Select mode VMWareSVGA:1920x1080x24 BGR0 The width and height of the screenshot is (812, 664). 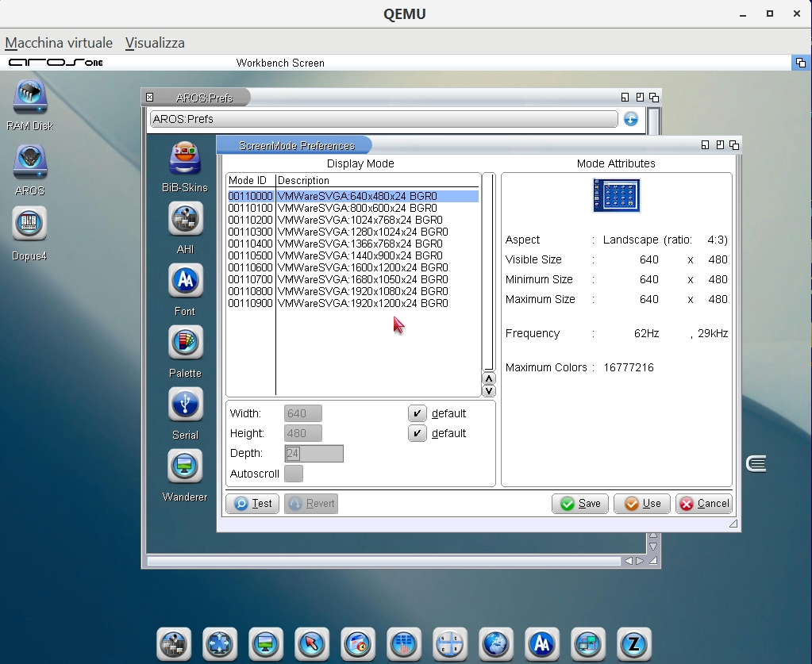point(352,291)
